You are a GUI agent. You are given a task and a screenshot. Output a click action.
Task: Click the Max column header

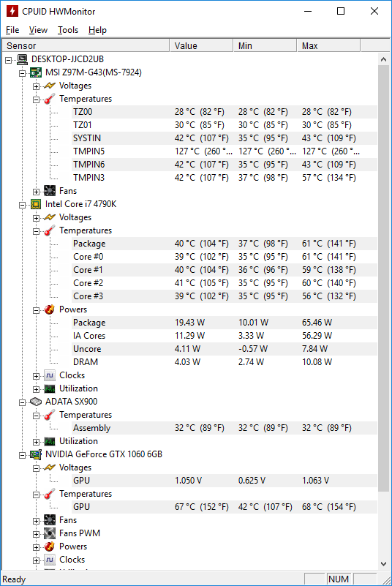[328, 45]
